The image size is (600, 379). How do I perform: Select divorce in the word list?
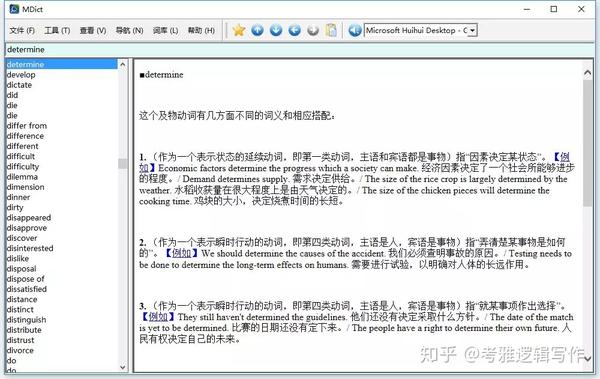tap(20, 350)
